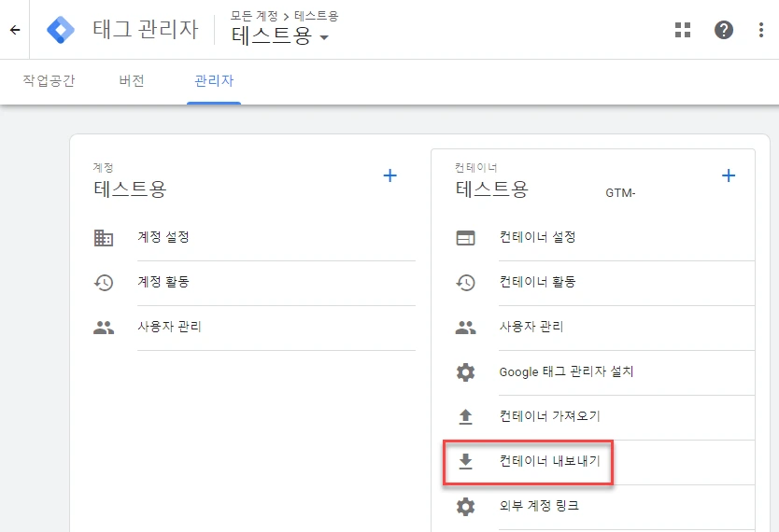Viewport: 779px width, 532px height.
Task: Click the window icon beside 컨테이너 설정
Action: pos(465,238)
